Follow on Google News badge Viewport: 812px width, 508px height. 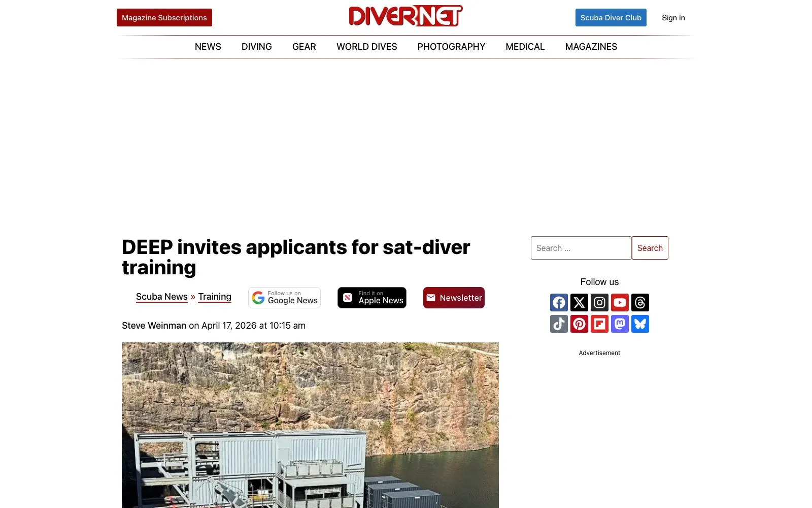[x=284, y=298]
